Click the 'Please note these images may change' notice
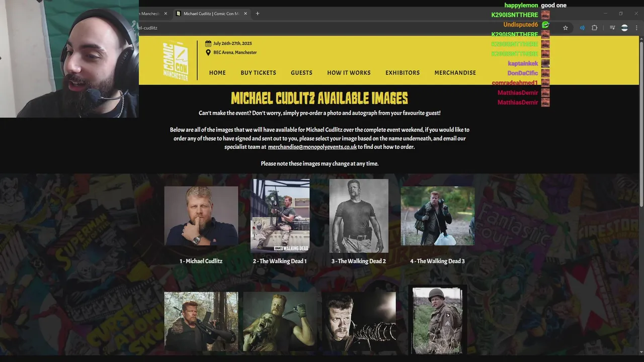 coord(319,163)
